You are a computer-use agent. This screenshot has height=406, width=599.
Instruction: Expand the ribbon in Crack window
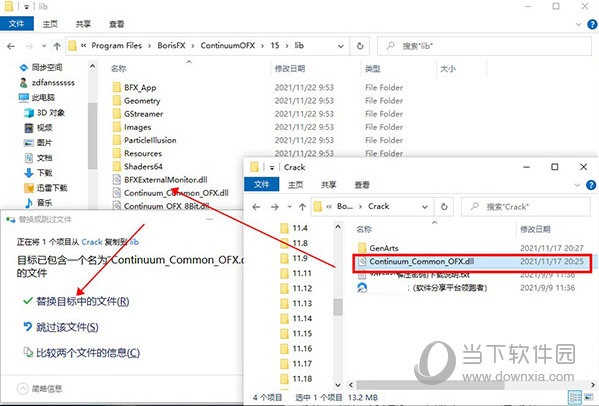pyautogui.click(x=577, y=186)
